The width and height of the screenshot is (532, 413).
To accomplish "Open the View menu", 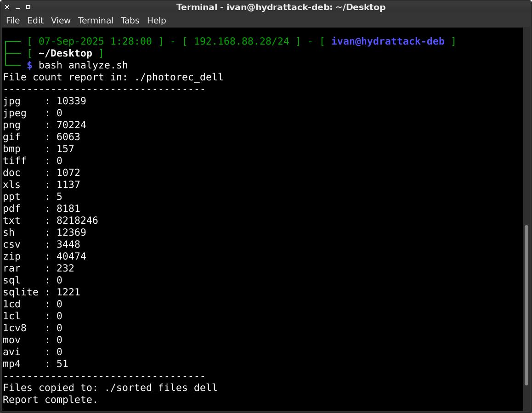I will pyautogui.click(x=61, y=21).
